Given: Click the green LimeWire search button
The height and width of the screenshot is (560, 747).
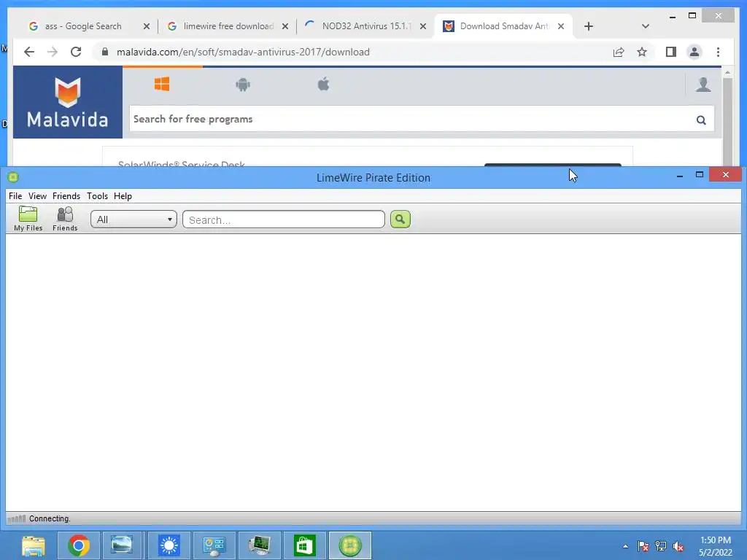Looking at the screenshot, I should tap(400, 219).
